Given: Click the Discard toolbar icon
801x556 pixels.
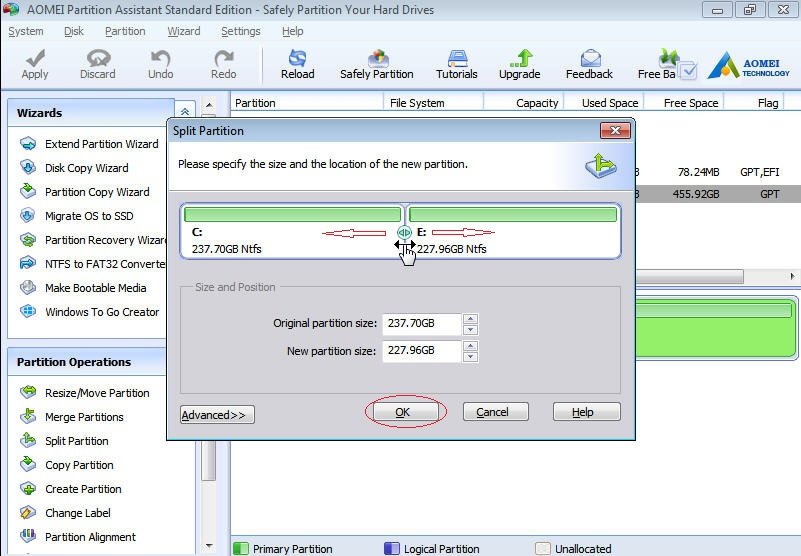Looking at the screenshot, I should click(98, 58).
